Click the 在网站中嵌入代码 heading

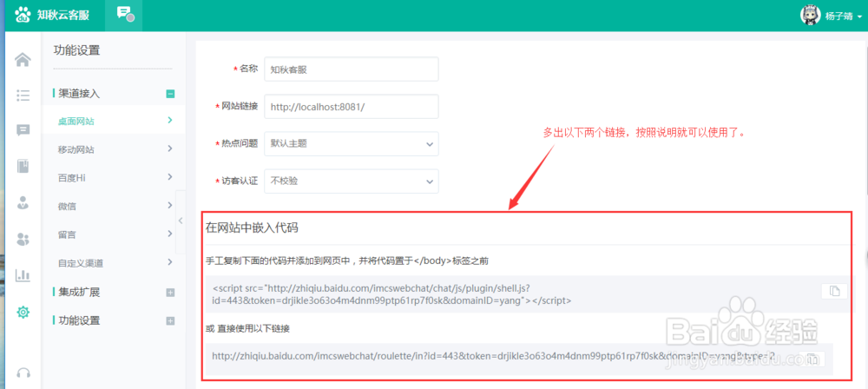click(253, 227)
